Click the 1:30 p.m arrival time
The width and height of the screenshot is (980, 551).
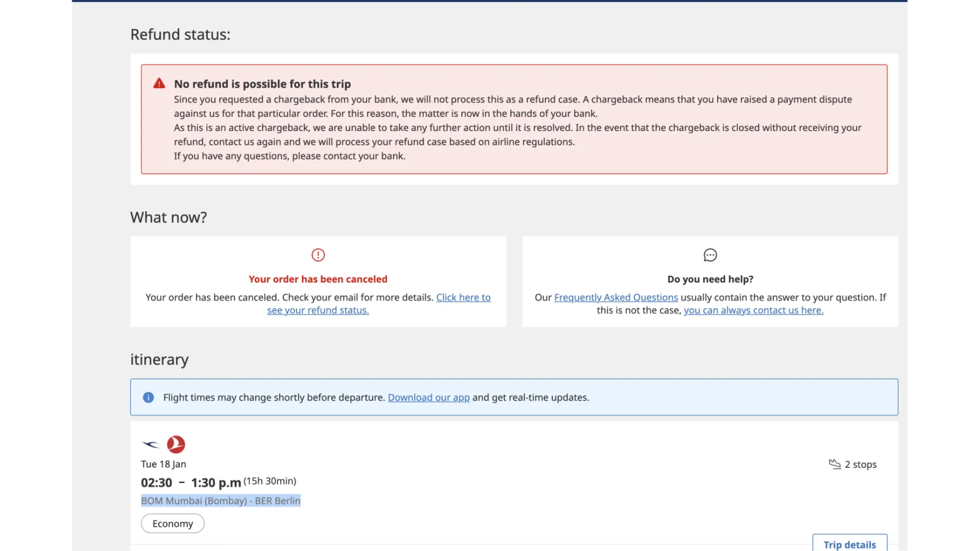coord(216,483)
